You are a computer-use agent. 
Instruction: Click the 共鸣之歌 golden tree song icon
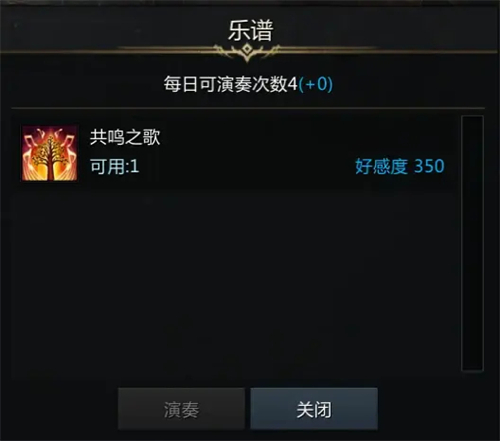click(x=49, y=153)
